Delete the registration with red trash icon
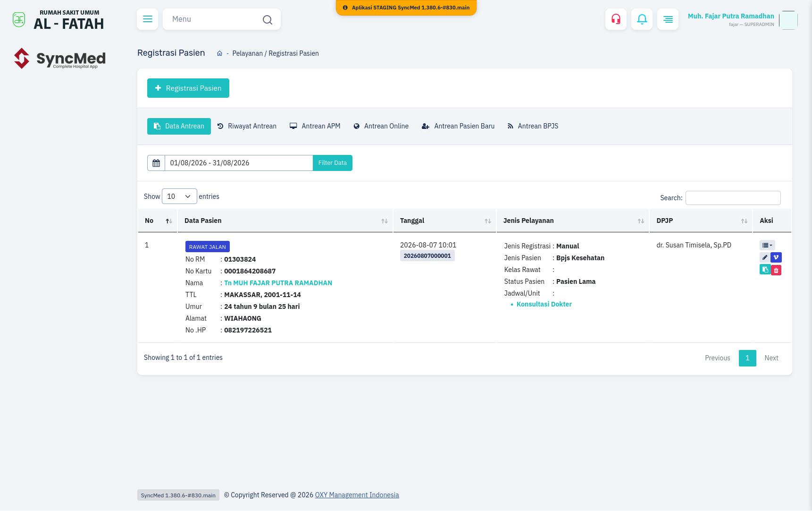812x511 pixels. click(776, 270)
